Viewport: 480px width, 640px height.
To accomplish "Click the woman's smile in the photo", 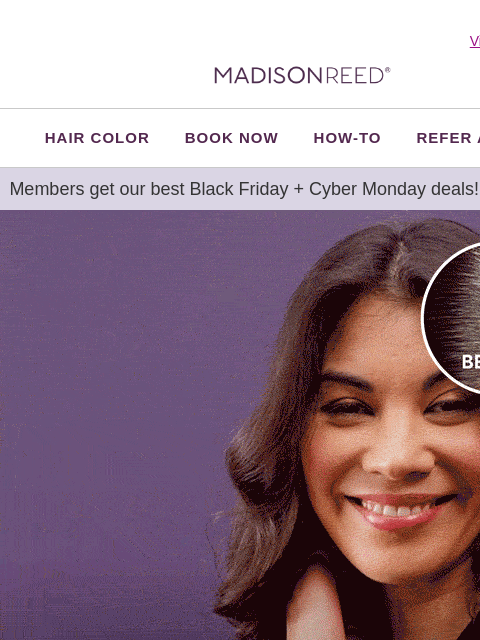I will click(400, 510).
